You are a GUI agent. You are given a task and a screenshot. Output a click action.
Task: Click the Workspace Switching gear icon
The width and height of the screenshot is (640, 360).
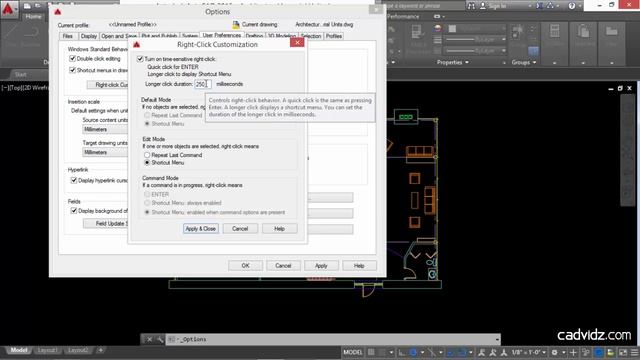pyautogui.click(x=554, y=352)
